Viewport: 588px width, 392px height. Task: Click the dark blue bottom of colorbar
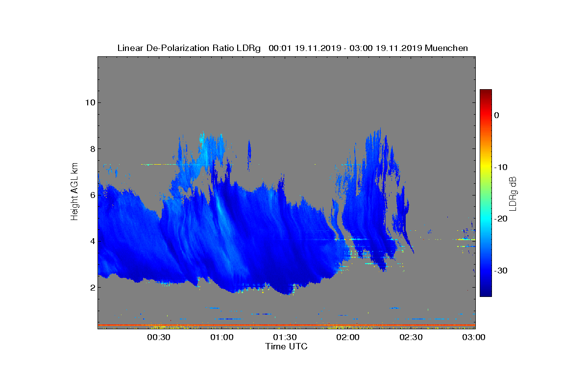[x=486, y=293]
